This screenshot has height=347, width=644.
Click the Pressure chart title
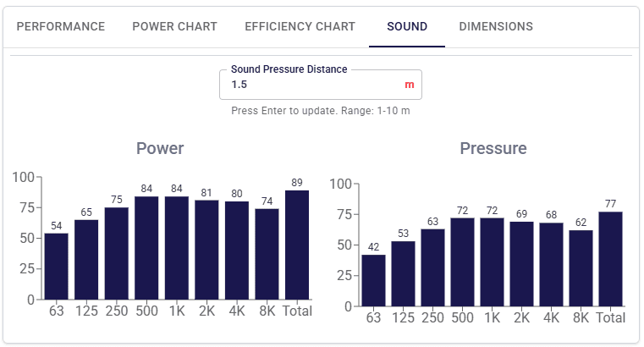coord(493,148)
